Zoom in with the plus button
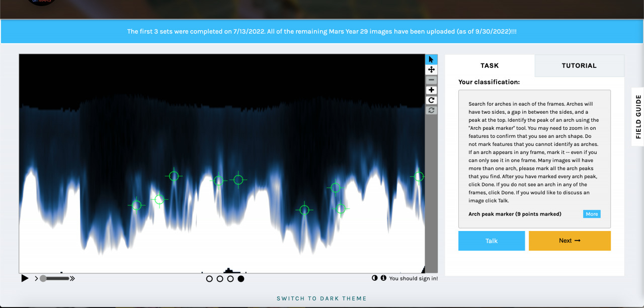Image resolution: width=644 pixels, height=308 pixels. (431, 90)
